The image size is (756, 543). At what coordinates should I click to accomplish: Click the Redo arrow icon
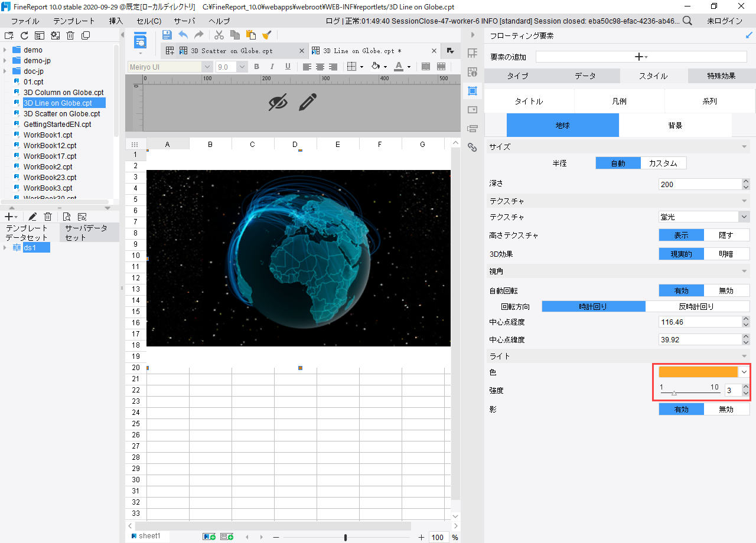tap(199, 35)
